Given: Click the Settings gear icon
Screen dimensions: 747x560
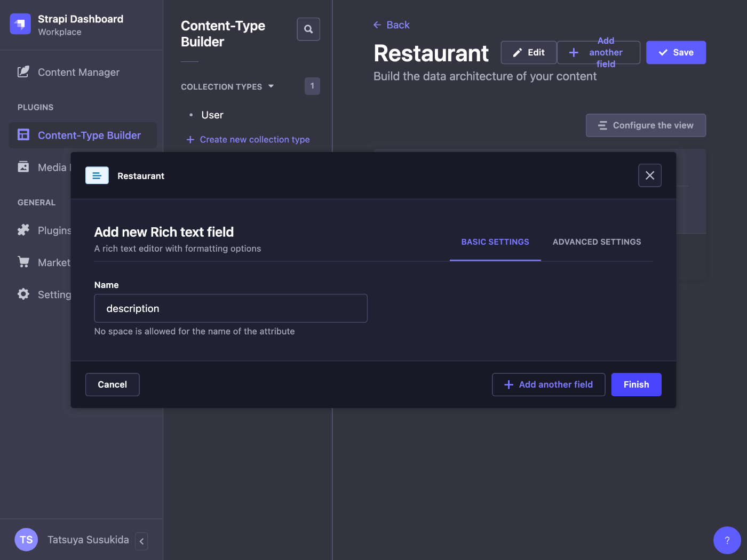Looking at the screenshot, I should [23, 294].
